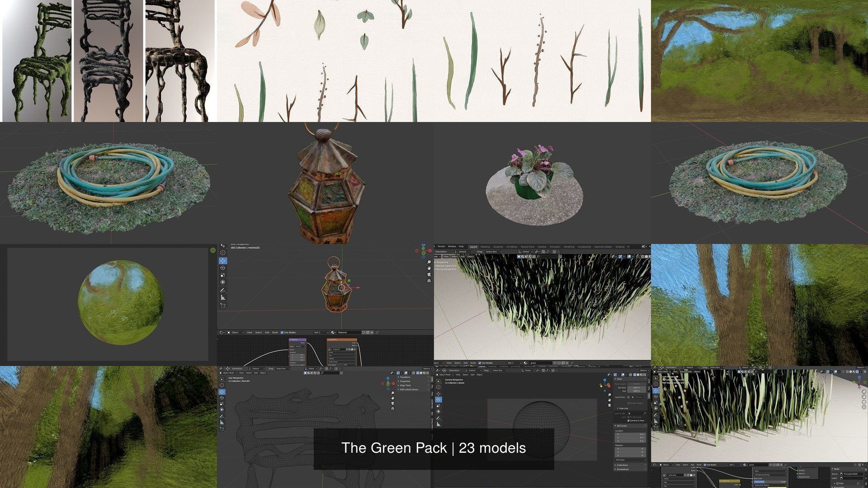Click Clip Start value field
The image size is (868, 488).
[x=637, y=388]
